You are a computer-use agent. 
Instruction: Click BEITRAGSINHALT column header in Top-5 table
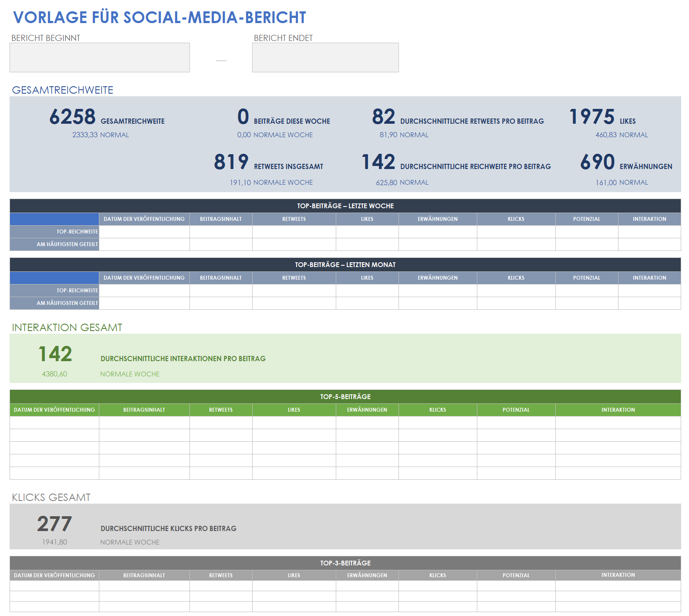(144, 410)
